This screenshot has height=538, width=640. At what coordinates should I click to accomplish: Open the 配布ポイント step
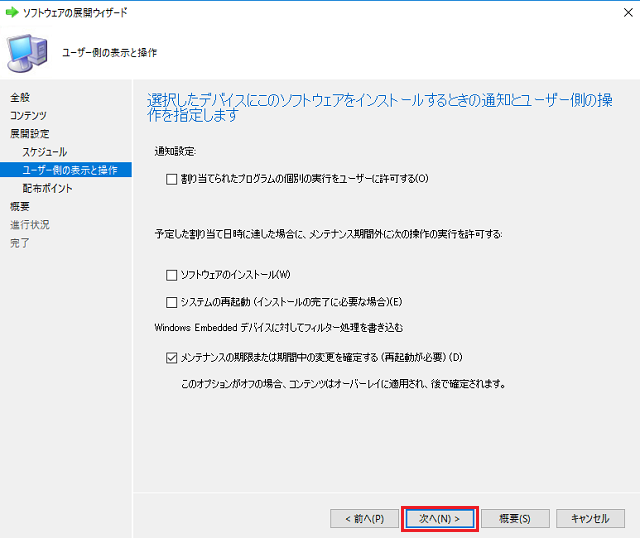point(47,188)
